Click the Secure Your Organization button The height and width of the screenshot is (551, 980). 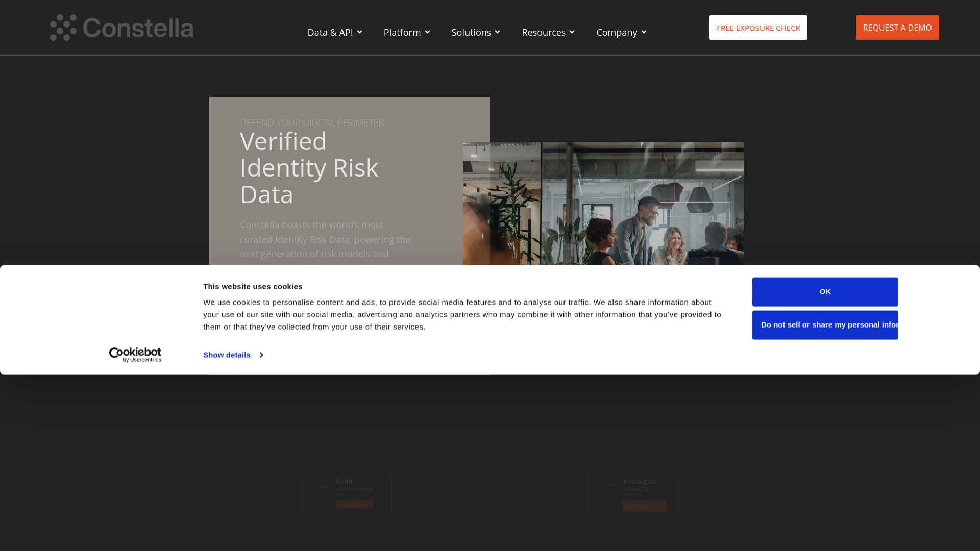pyautogui.click(x=644, y=506)
